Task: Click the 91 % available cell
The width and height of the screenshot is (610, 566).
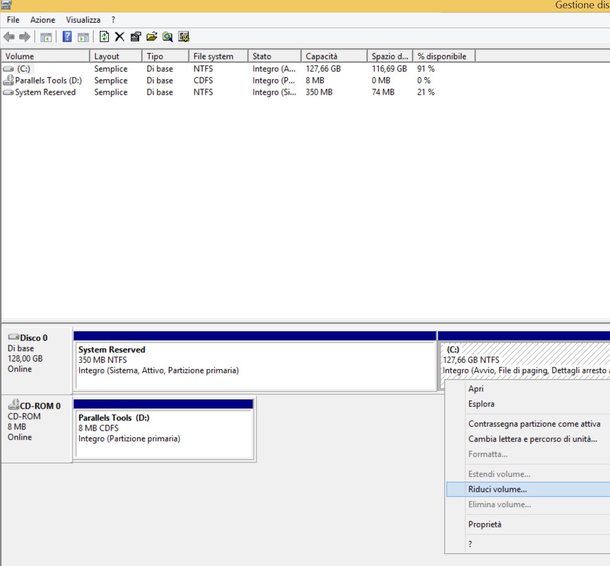Action: pyautogui.click(x=426, y=69)
